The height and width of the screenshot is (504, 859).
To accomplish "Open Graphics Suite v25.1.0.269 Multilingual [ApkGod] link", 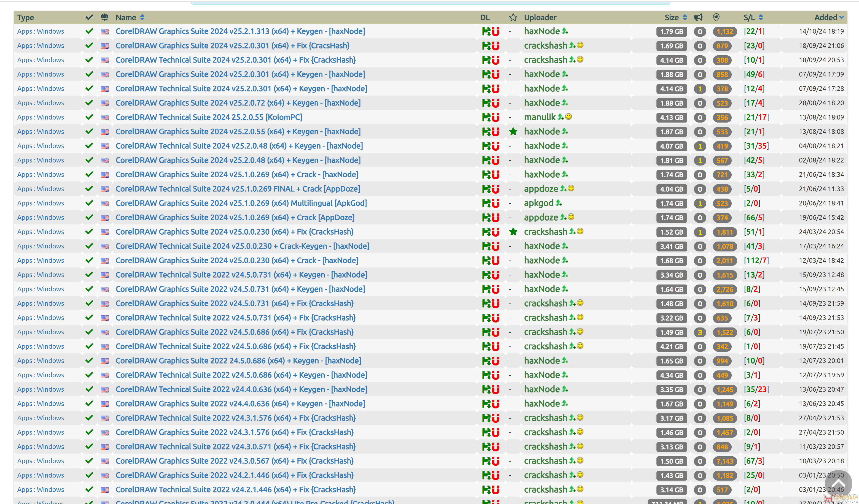I will [241, 203].
